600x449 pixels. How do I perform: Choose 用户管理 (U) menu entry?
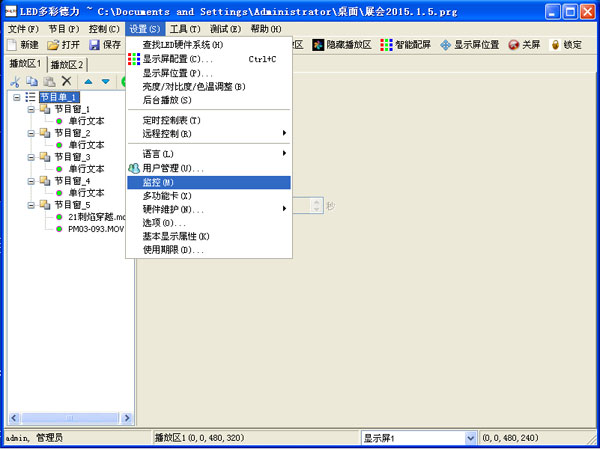(x=172, y=168)
